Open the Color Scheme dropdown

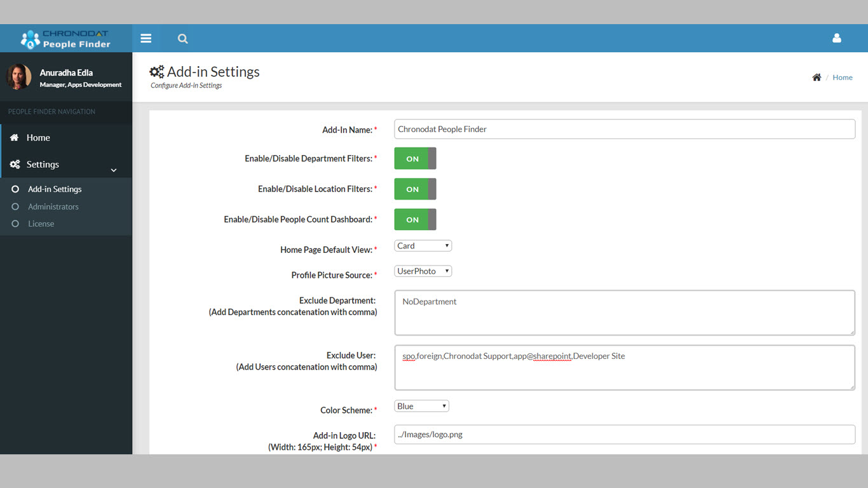point(422,406)
